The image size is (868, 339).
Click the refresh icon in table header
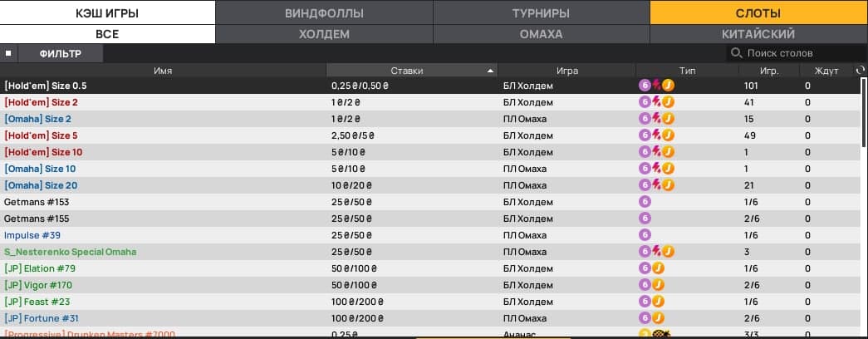tap(860, 71)
